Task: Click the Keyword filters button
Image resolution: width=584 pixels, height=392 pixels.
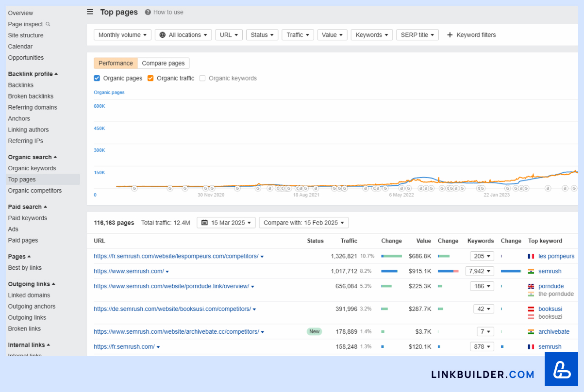Action: pos(471,35)
